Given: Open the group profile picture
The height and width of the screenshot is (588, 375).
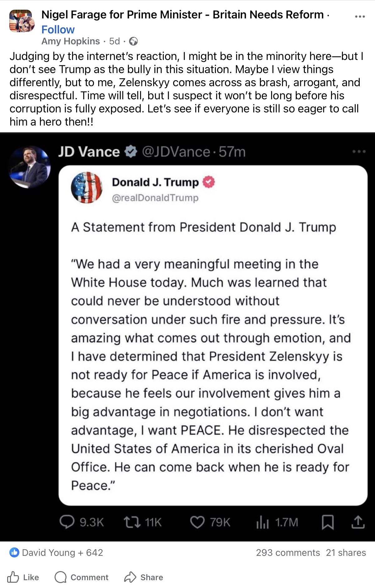Looking at the screenshot, I should (22, 21).
